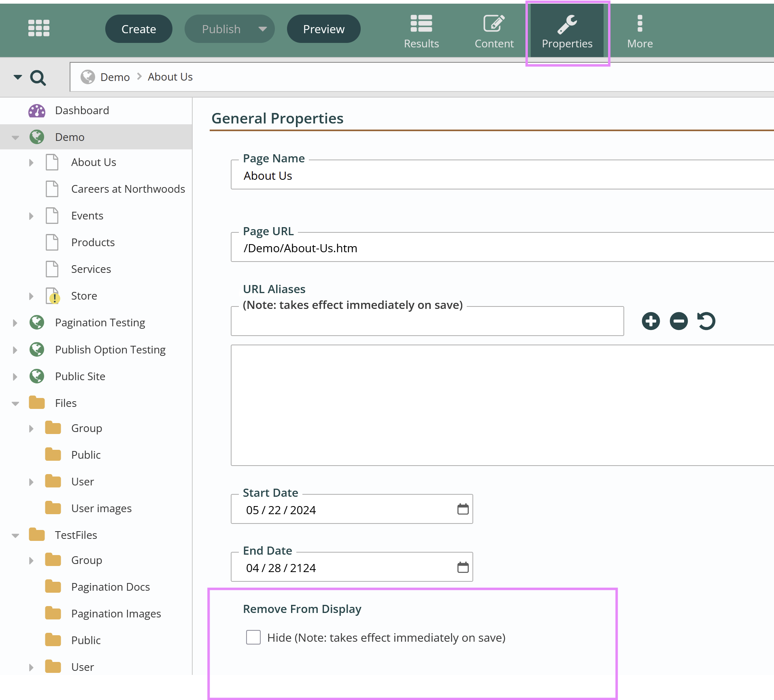Click Public folder icon under Files
The width and height of the screenshot is (774, 700).
pos(53,455)
